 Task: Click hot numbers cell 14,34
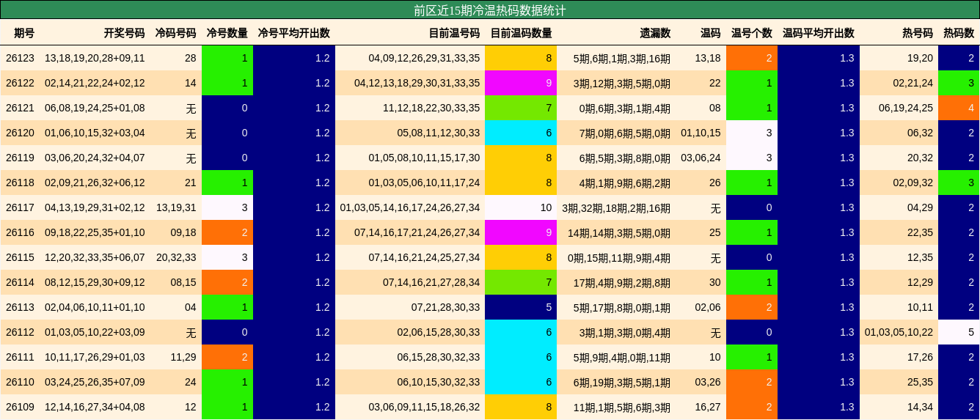[x=921, y=407]
